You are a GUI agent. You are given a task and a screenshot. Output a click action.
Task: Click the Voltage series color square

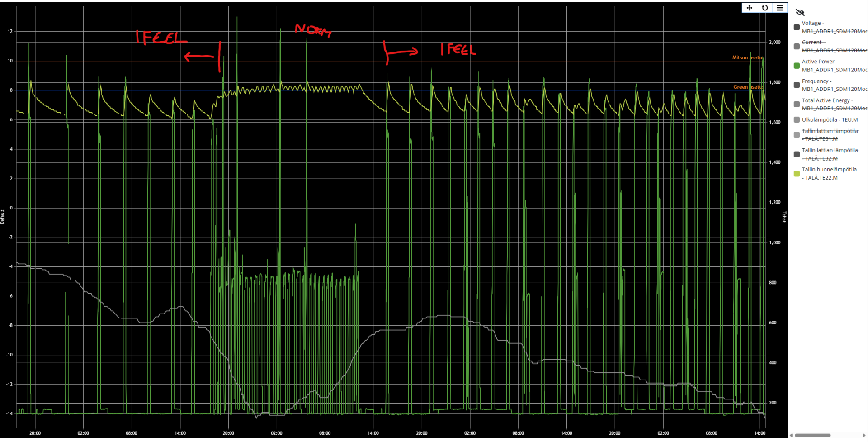coord(797,27)
